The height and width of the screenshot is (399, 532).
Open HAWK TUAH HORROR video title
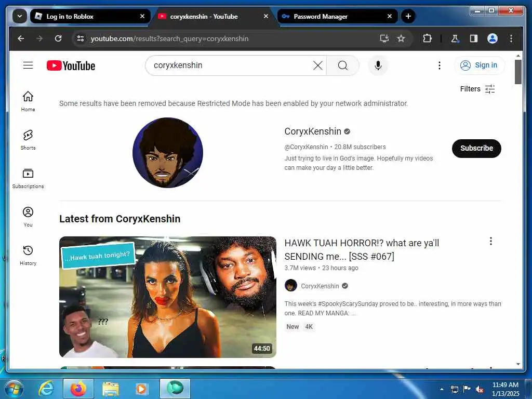pos(362,250)
